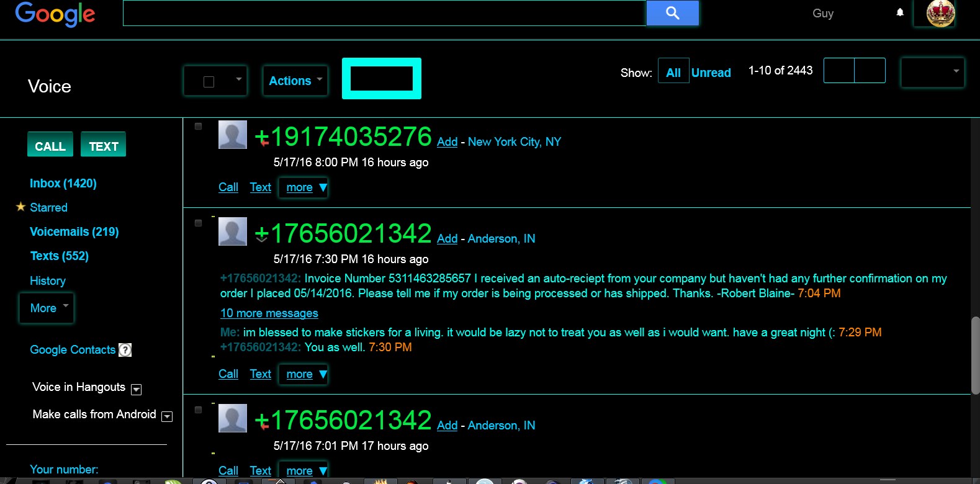
Task: Click contact avatar for 7:01 PM call
Action: click(x=233, y=418)
